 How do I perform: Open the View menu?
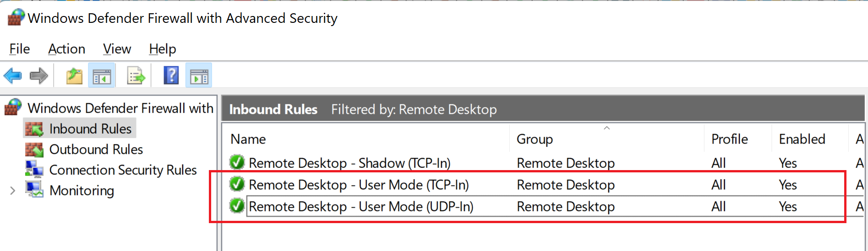pyautogui.click(x=117, y=49)
